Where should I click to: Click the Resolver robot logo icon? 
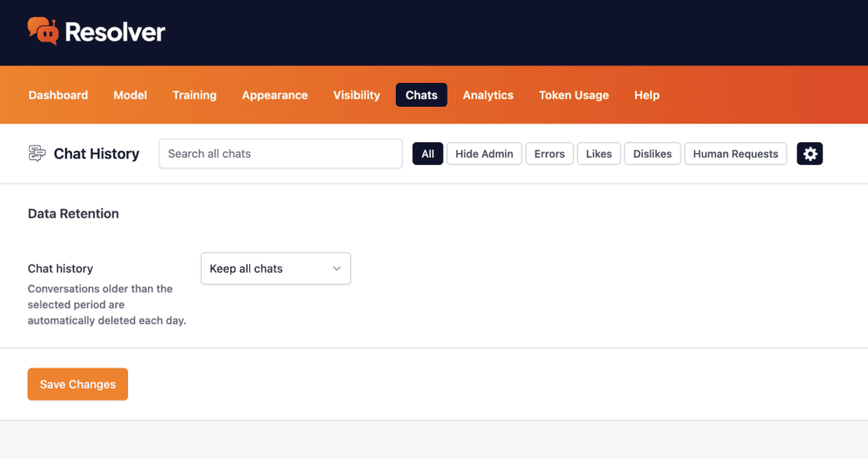tap(43, 31)
